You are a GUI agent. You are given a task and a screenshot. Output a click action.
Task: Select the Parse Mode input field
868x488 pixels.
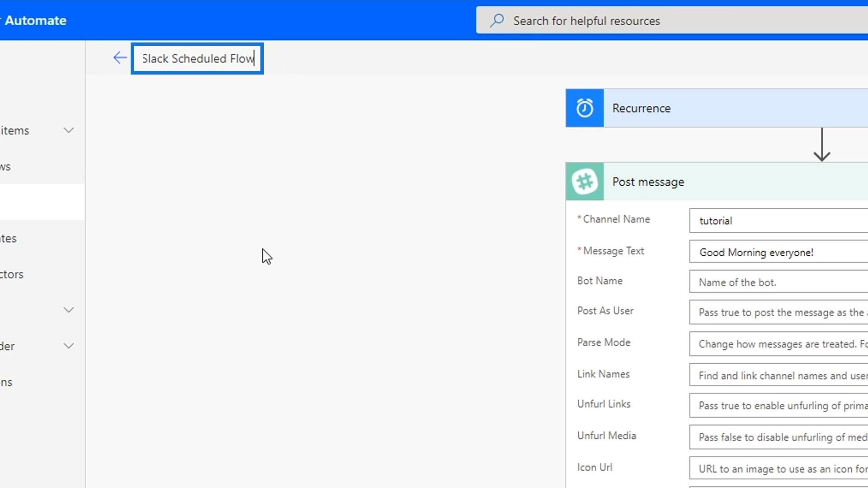click(x=778, y=344)
